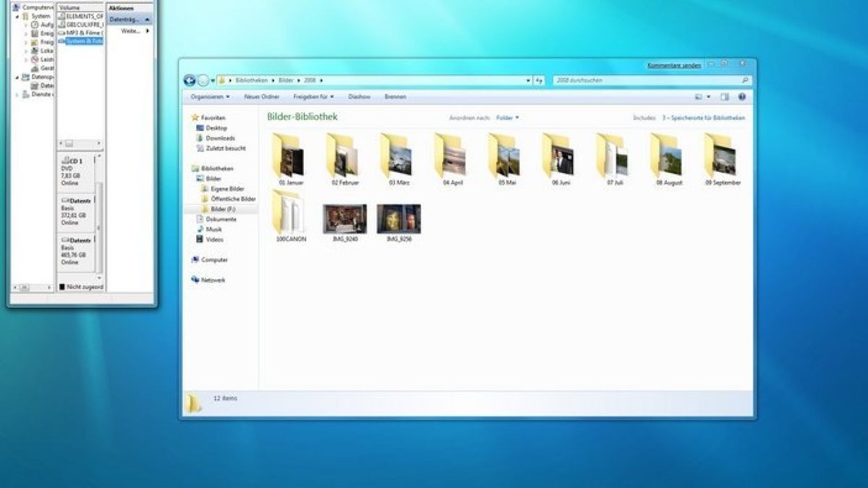This screenshot has height=488, width=868.
Task: Click the back navigation arrow
Action: click(190, 80)
